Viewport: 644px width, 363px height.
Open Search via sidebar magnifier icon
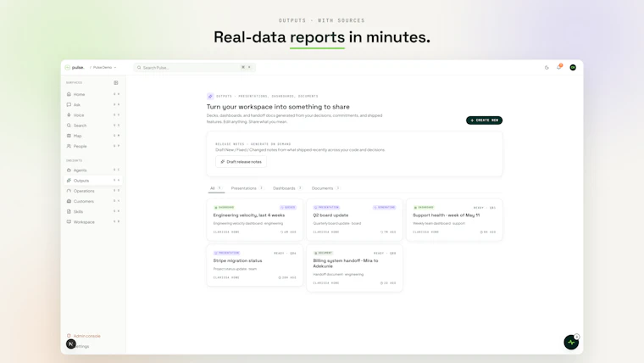click(x=69, y=126)
